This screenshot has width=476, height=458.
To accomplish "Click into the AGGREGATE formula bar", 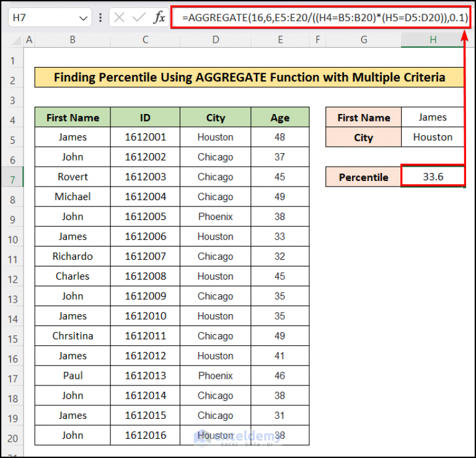I will [x=320, y=17].
